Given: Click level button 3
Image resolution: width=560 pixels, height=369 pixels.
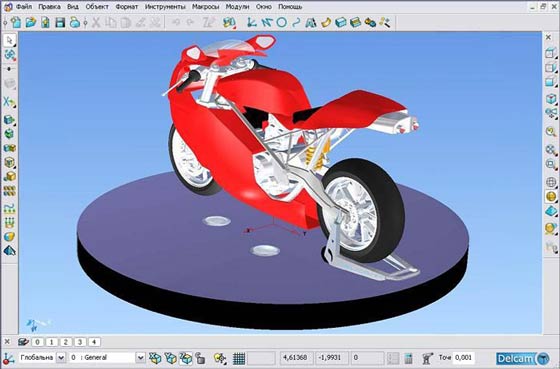Looking at the screenshot, I should pos(80,342).
